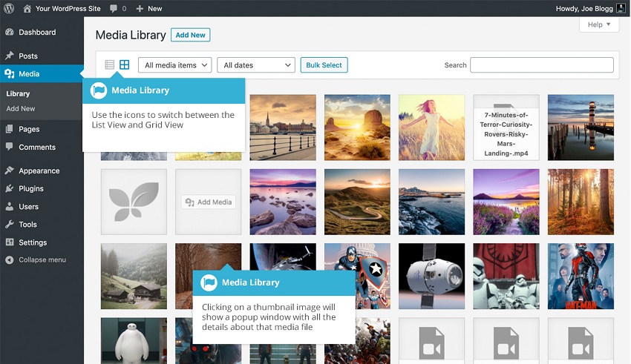This screenshot has height=364, width=631.
Task: Click the Add Media button in placeholder tile
Action: click(x=209, y=202)
